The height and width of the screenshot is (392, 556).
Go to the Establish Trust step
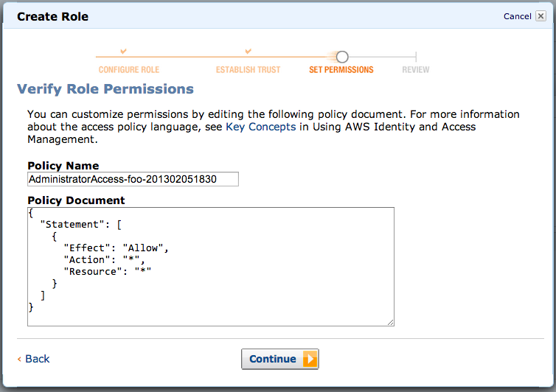(x=248, y=70)
